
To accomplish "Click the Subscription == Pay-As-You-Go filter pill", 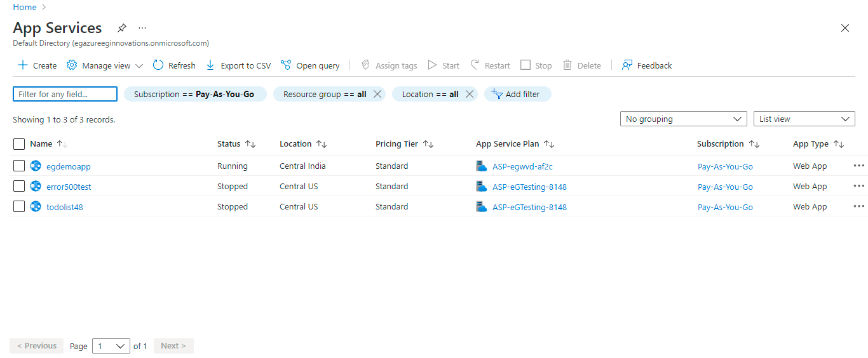I will click(x=195, y=94).
